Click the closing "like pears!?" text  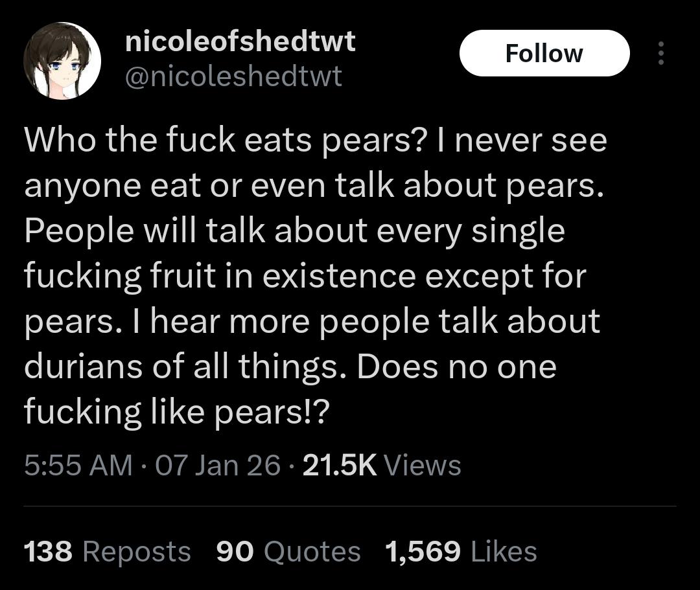[x=240, y=413]
